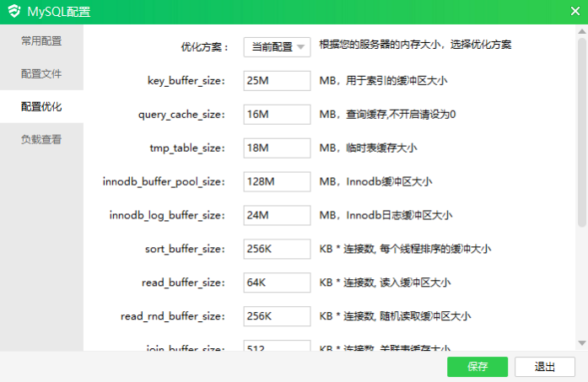Switch to the 配置文件 tab
This screenshot has height=382, width=588.
coord(41,74)
